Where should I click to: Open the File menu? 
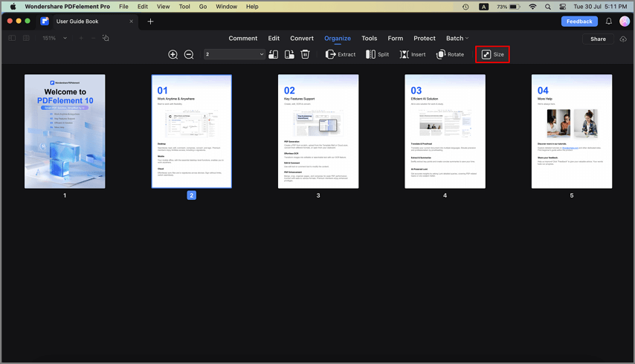(123, 7)
